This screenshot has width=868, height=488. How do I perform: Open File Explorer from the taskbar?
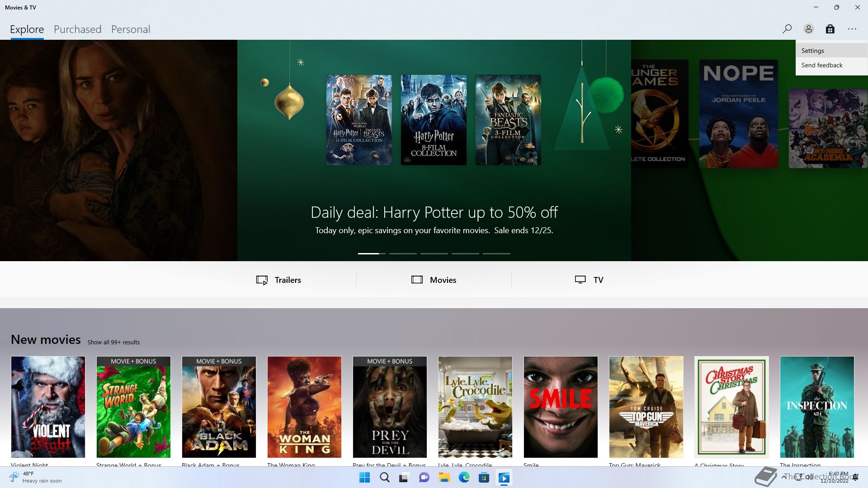coord(444,478)
